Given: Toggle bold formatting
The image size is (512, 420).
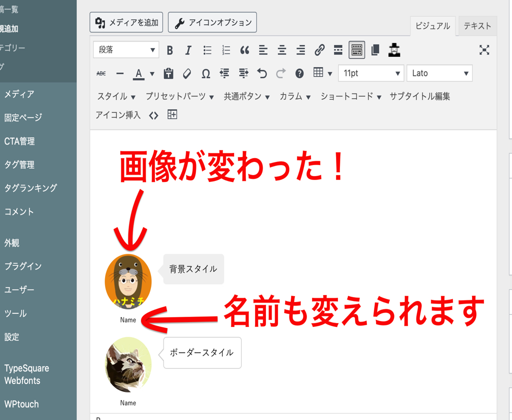Looking at the screenshot, I should [170, 50].
